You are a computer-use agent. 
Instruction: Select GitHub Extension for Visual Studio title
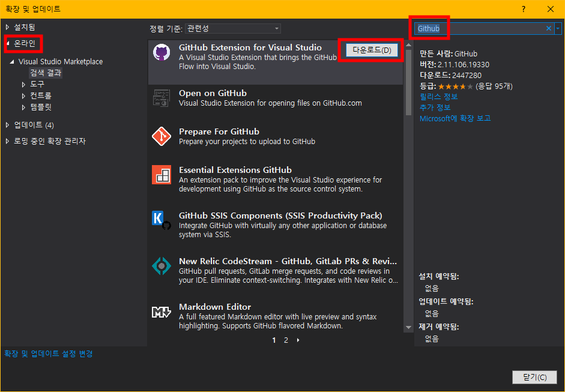[250, 47]
